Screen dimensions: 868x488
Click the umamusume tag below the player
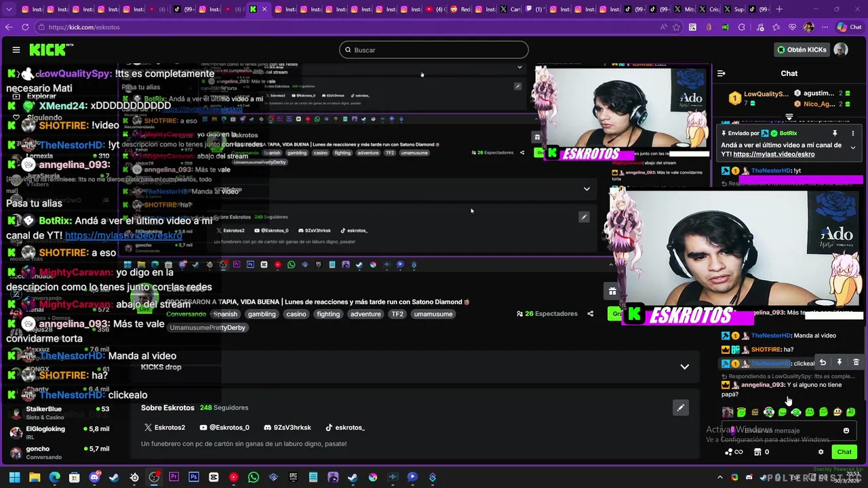[433, 314]
